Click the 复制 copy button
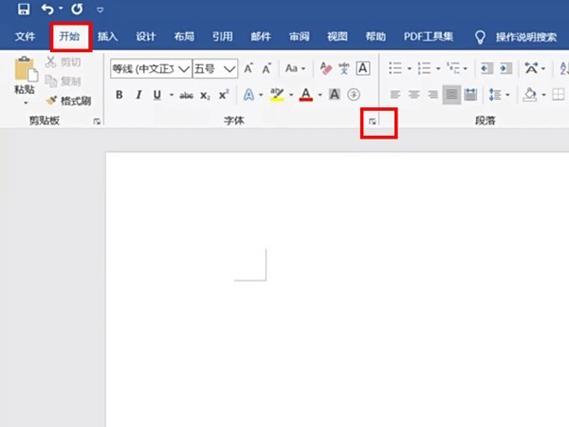This screenshot has height=427, width=569. point(63,81)
